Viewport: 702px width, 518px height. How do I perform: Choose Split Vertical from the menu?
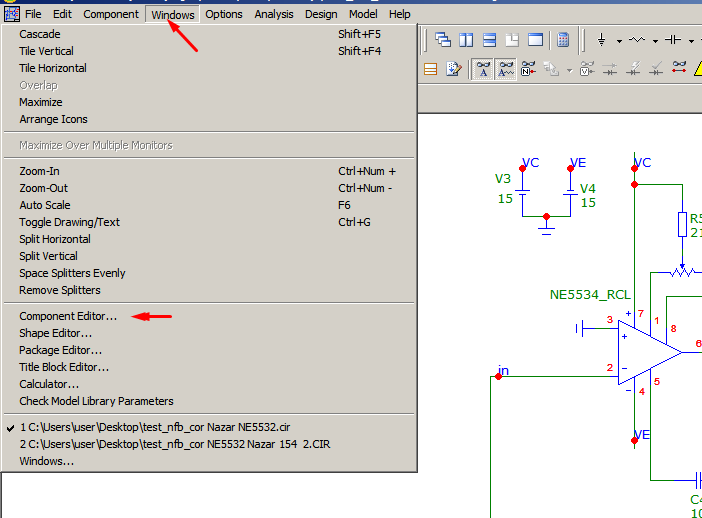(x=209, y=256)
